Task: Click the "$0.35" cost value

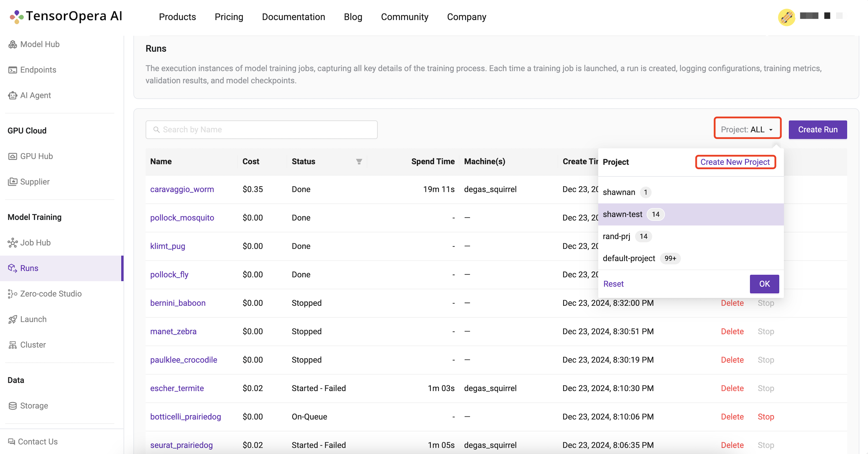Action: coord(252,189)
